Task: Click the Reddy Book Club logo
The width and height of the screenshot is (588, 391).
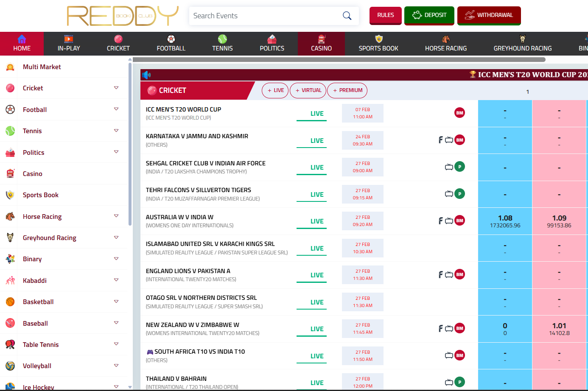Action: point(123,16)
